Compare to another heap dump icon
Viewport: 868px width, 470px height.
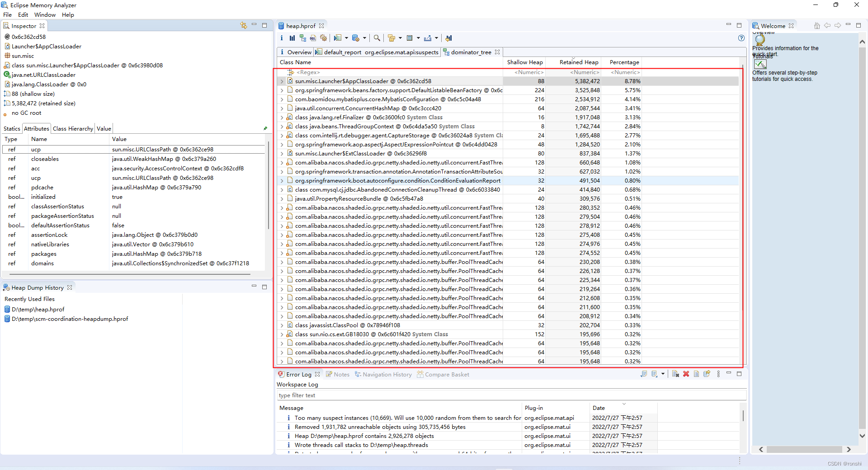coord(448,38)
